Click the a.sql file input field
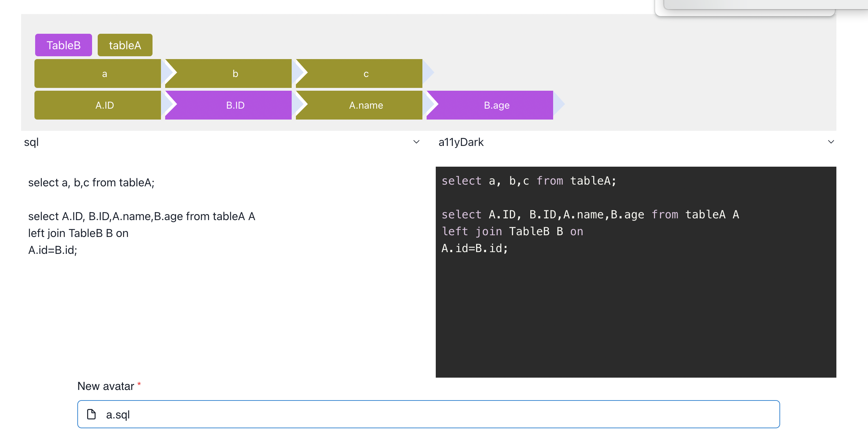868x436 pixels. tap(428, 414)
